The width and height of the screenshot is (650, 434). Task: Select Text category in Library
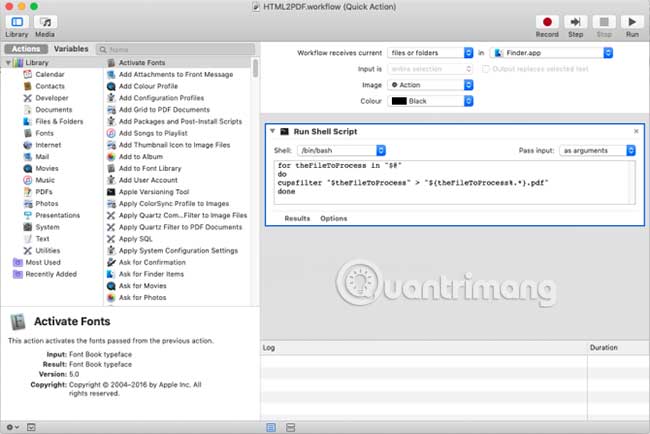pos(42,239)
